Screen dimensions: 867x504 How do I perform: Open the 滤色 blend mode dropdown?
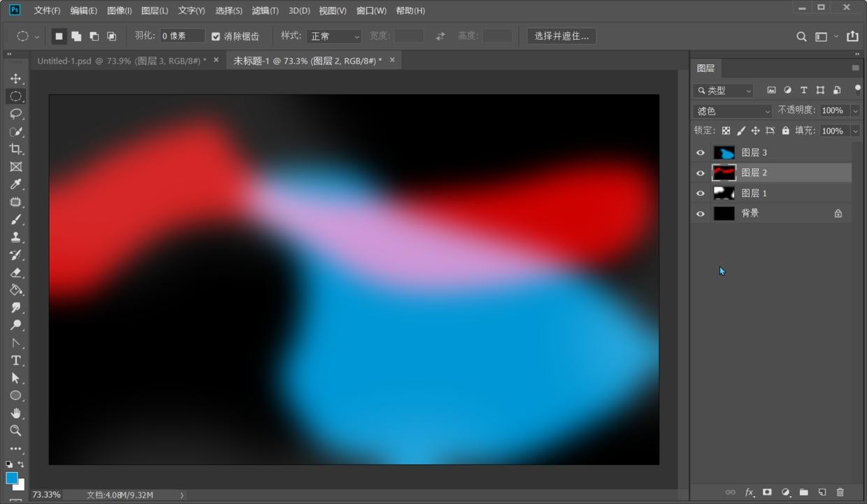point(732,111)
